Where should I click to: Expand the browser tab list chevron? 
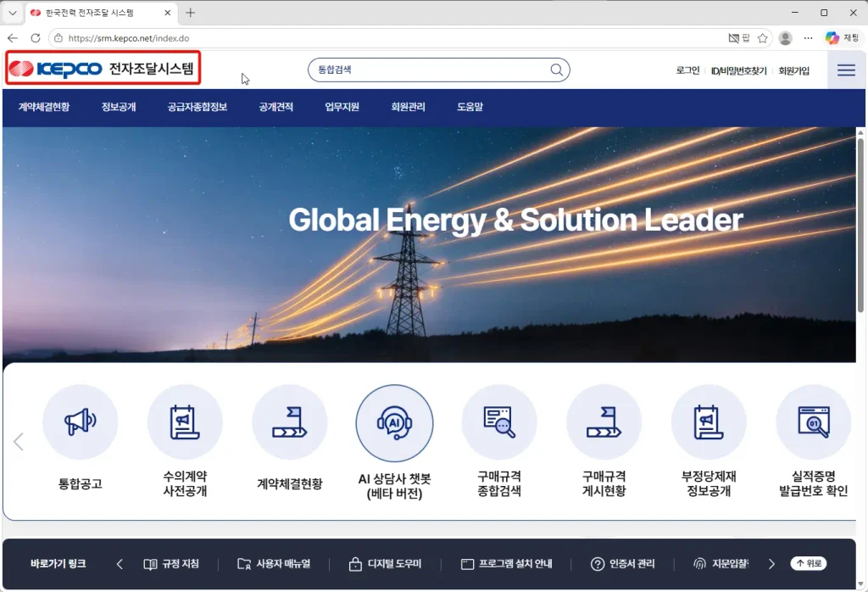coord(12,13)
